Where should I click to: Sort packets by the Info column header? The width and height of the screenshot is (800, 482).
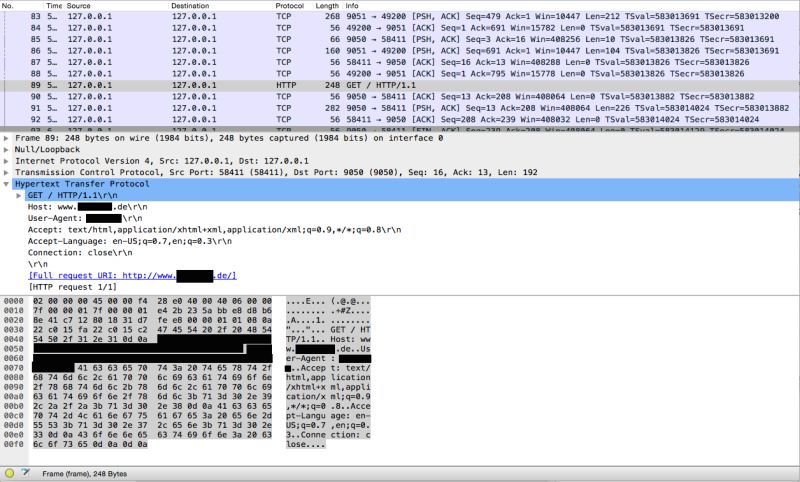[352, 6]
